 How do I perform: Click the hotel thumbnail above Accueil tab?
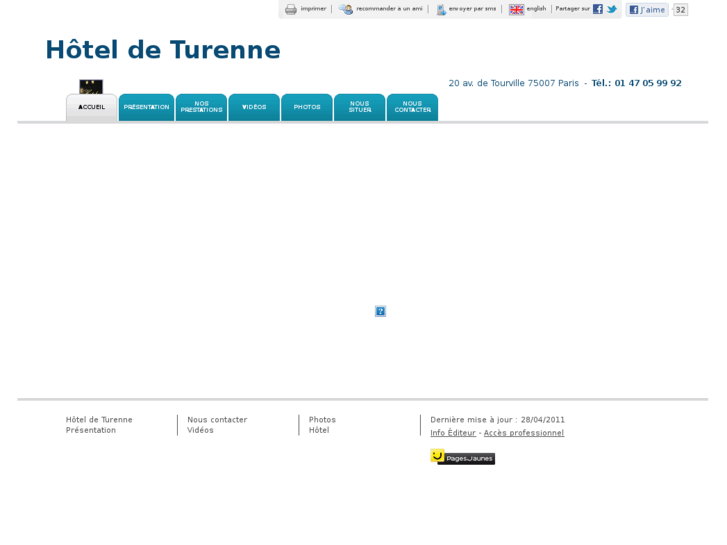coord(91,87)
